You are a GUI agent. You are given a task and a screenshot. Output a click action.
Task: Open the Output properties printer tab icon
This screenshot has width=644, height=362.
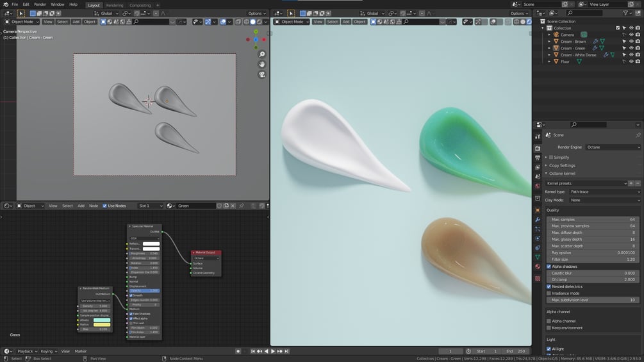pyautogui.click(x=538, y=158)
